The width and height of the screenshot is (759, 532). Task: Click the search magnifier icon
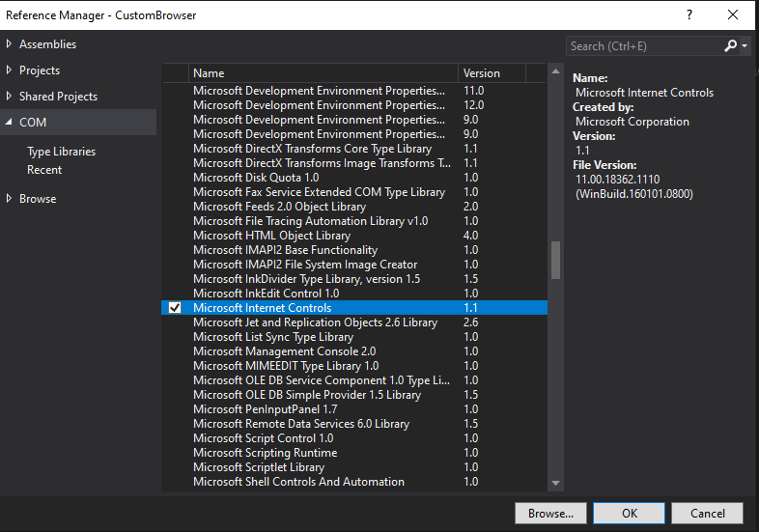(x=731, y=45)
